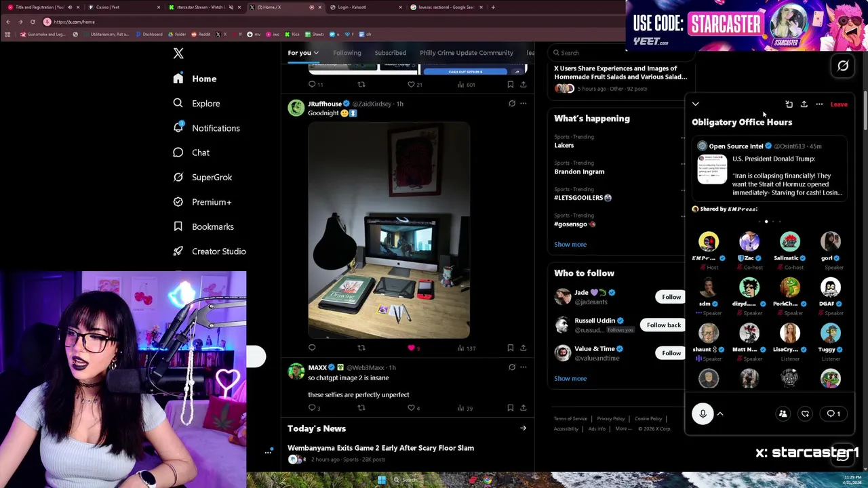This screenshot has height=488, width=868.
Task: Send a heart reaction in the space
Action: [805, 413]
